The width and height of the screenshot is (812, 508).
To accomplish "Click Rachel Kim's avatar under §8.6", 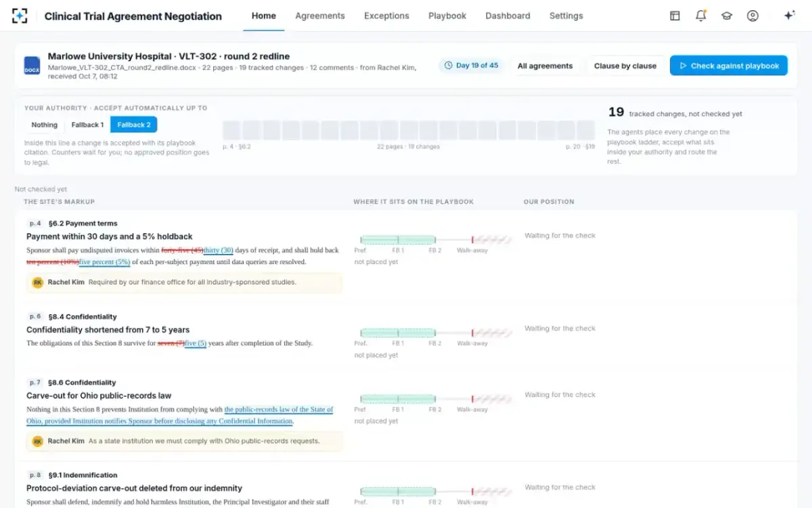I will 38,441.
